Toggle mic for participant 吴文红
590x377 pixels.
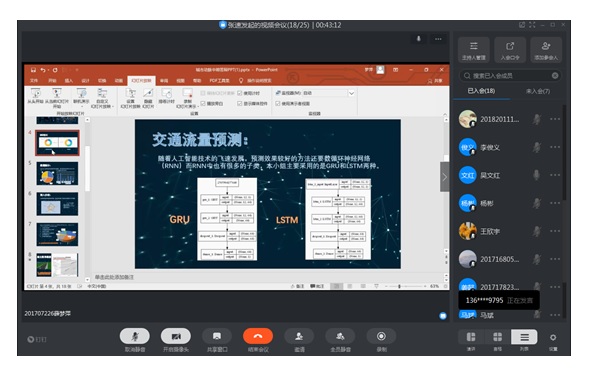537,175
